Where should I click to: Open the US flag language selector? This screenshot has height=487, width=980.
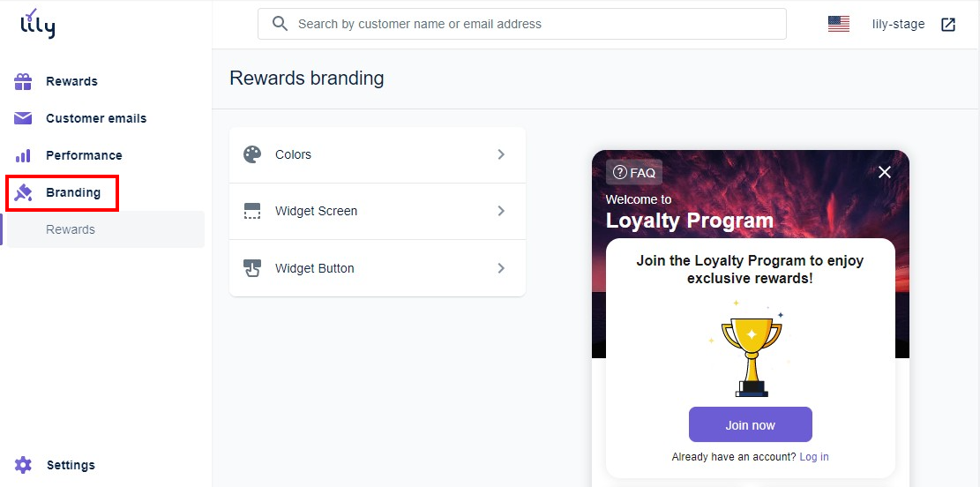[x=838, y=25]
